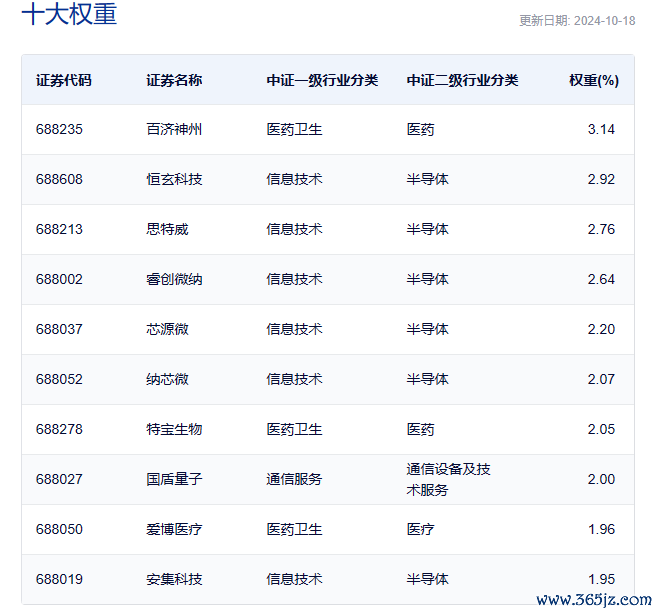Select weight value 2.20
This screenshot has width=659, height=615.
(601, 329)
